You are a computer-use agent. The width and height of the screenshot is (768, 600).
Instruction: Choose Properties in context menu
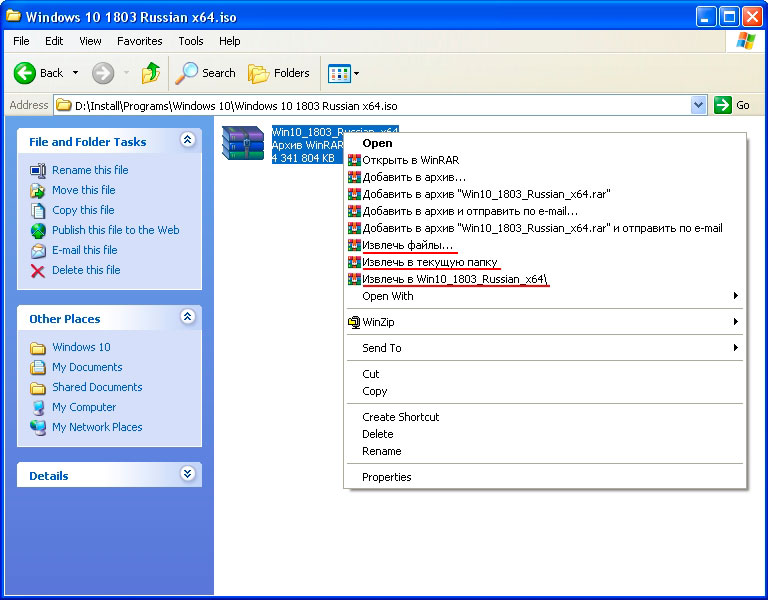tap(545, 478)
